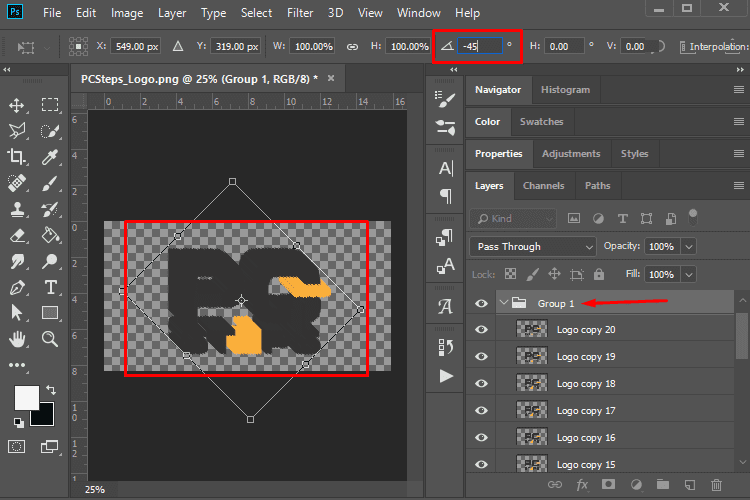The height and width of the screenshot is (500, 750).
Task: Add a layer mask
Action: (x=608, y=484)
